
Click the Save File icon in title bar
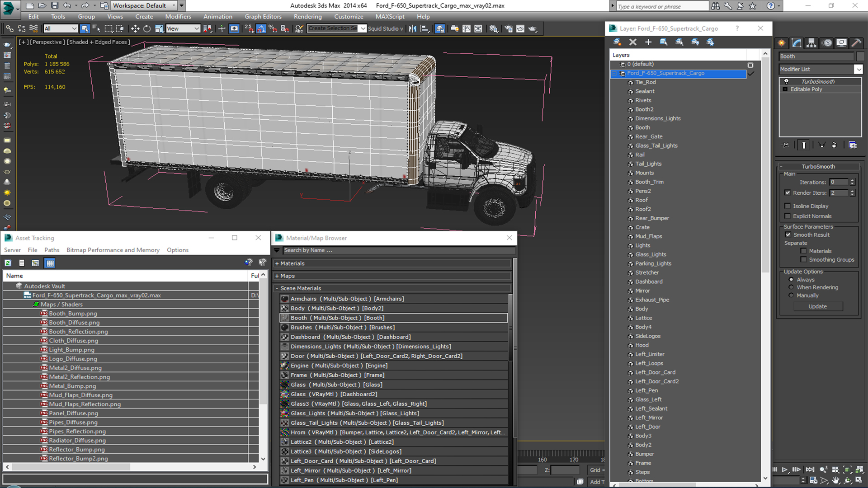point(55,5)
